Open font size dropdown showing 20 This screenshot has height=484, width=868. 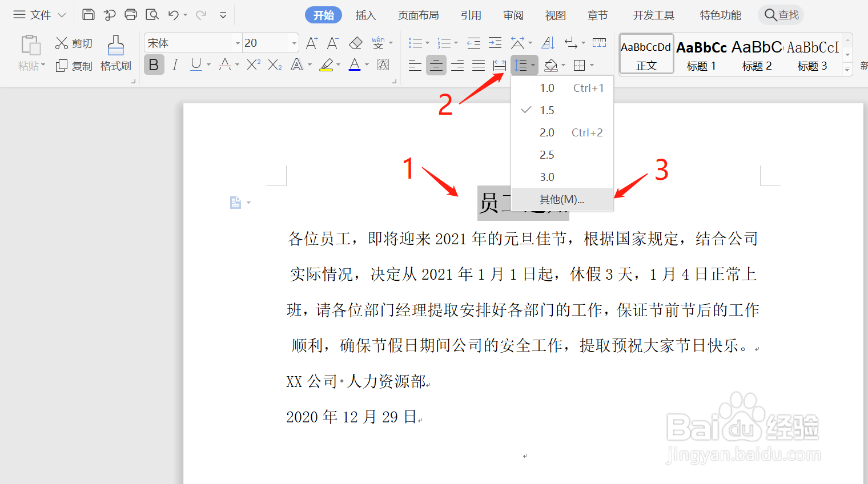coord(295,43)
